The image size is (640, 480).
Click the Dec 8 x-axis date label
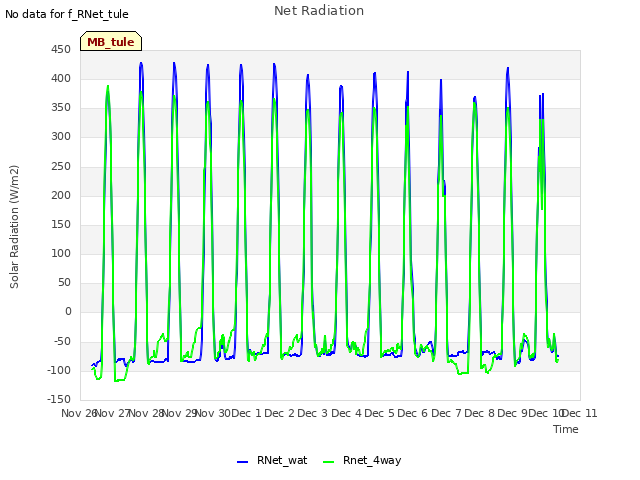point(479,413)
